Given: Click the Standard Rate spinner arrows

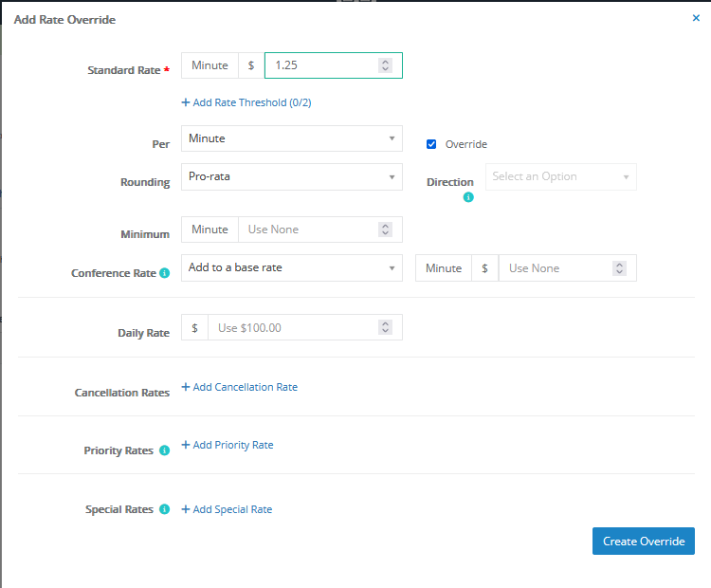Looking at the screenshot, I should coord(385,65).
